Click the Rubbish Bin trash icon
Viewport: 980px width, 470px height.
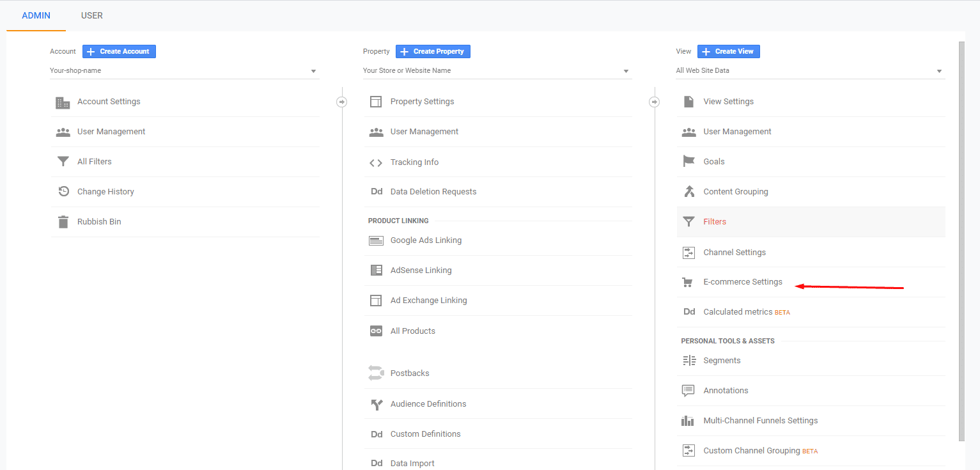point(63,222)
